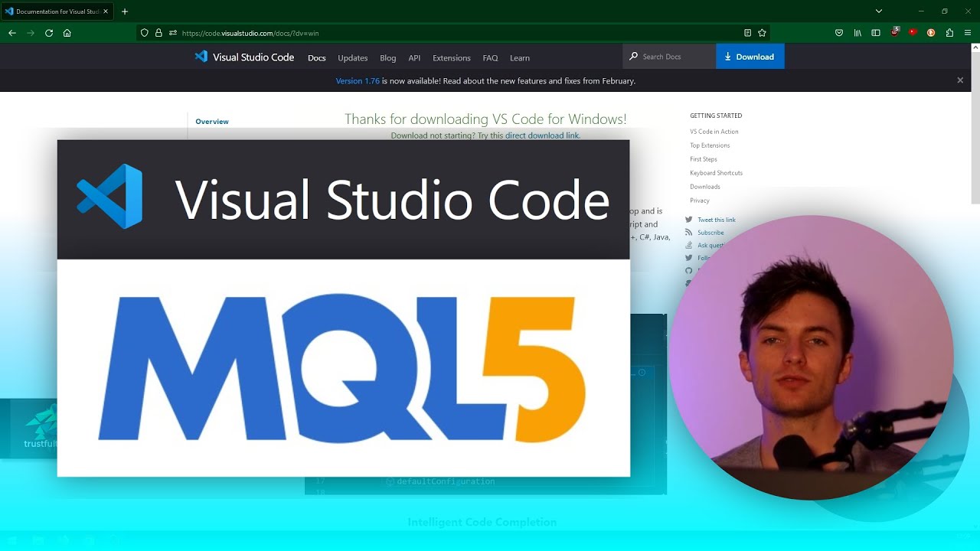Open the browser extensions puzzle icon
This screenshot has height=551, width=980.
point(949,33)
